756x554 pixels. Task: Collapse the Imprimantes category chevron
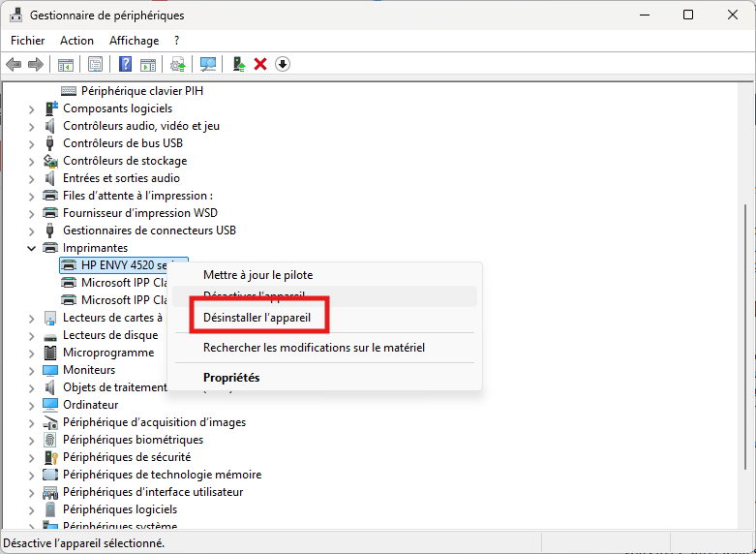click(x=31, y=249)
